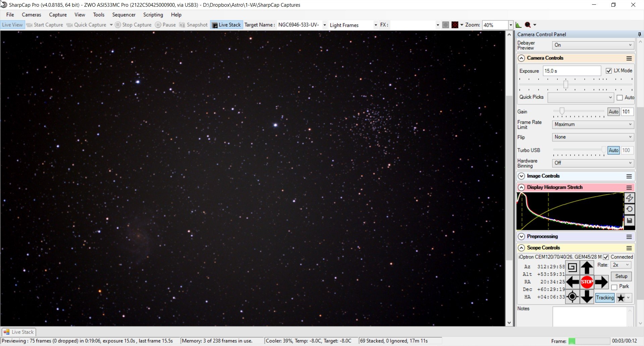
Task: Click the Start Capture button
Action: [x=45, y=25]
